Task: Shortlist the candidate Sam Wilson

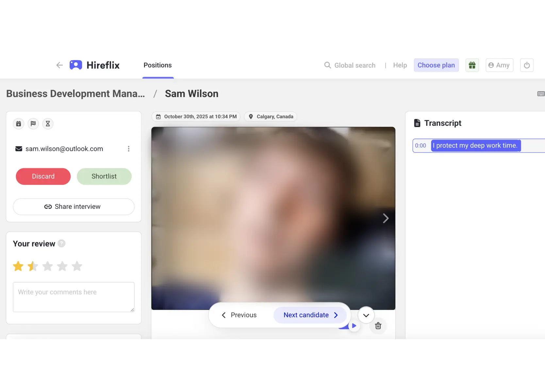Action: 104,176
